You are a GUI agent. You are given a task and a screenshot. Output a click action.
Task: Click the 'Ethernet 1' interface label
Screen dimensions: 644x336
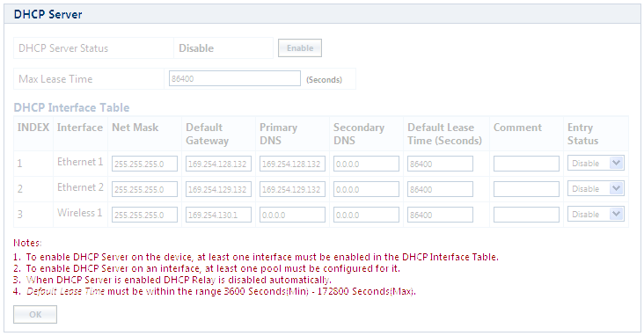pos(80,162)
